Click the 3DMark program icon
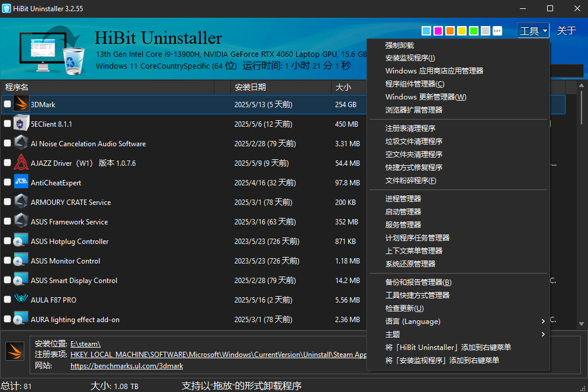This screenshot has height=392, width=588. 21,104
